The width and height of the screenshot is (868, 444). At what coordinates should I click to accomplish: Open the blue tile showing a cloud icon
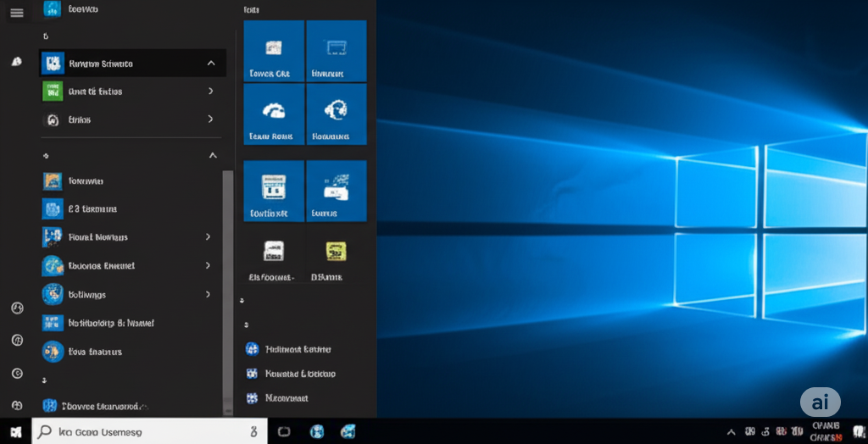click(274, 114)
